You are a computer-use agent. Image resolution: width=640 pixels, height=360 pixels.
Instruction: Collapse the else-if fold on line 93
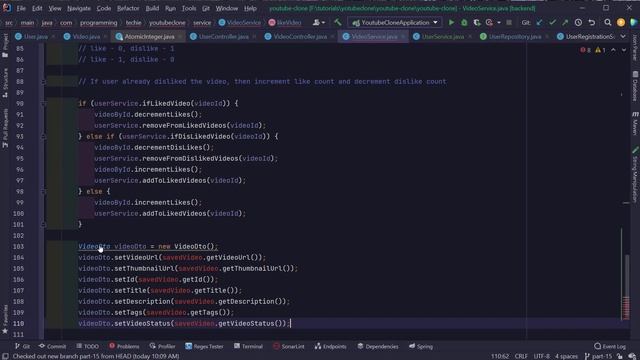[44, 137]
